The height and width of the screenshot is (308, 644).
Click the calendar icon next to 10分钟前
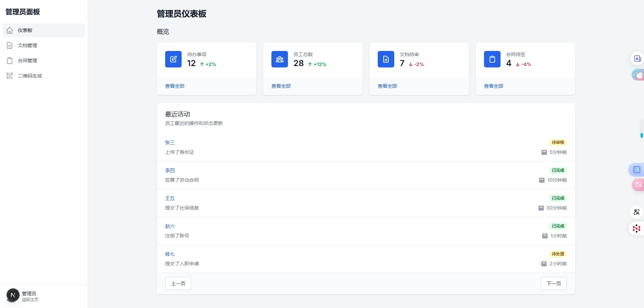(x=542, y=180)
